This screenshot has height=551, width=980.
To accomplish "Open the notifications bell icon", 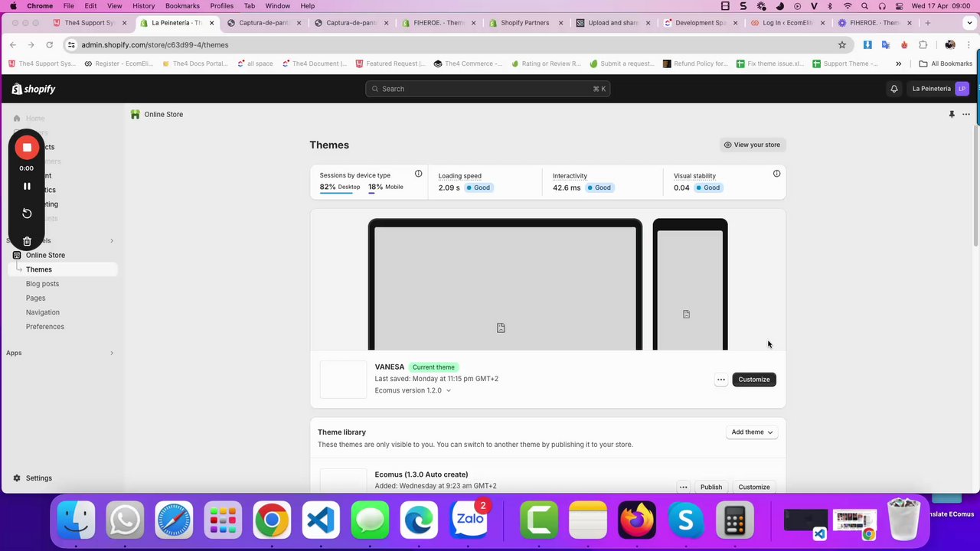I will (x=893, y=89).
